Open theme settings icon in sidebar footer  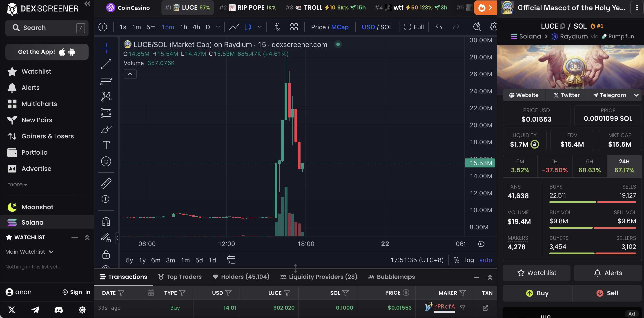[x=82, y=310]
